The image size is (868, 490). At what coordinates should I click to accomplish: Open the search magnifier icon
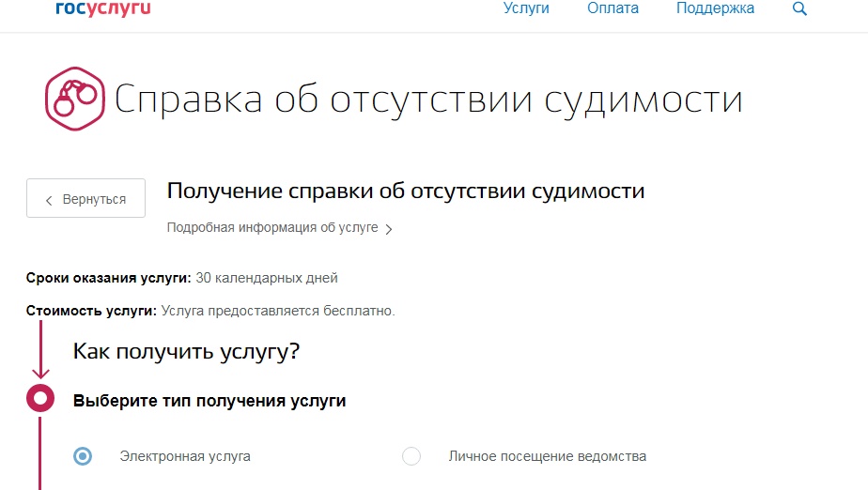coord(799,8)
